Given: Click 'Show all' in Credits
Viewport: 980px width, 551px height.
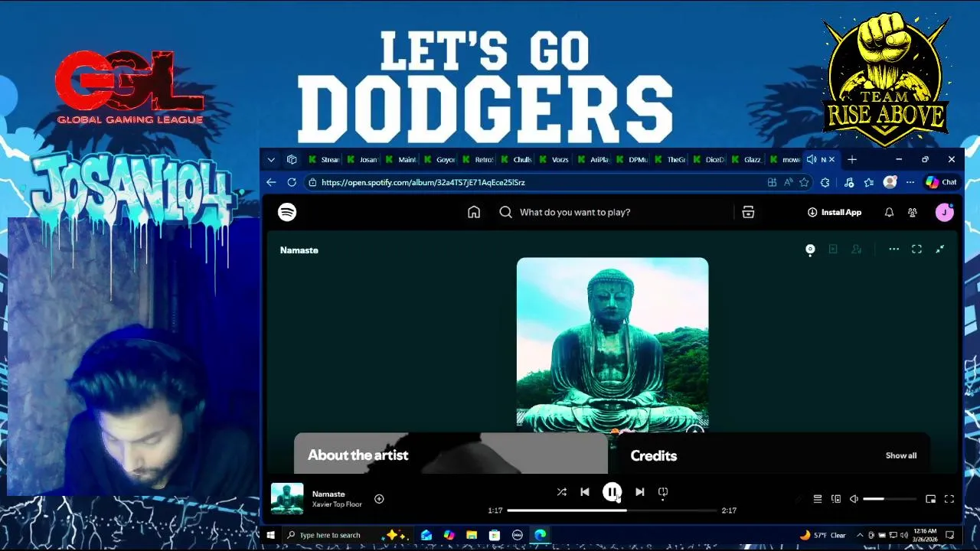Looking at the screenshot, I should click(x=901, y=455).
